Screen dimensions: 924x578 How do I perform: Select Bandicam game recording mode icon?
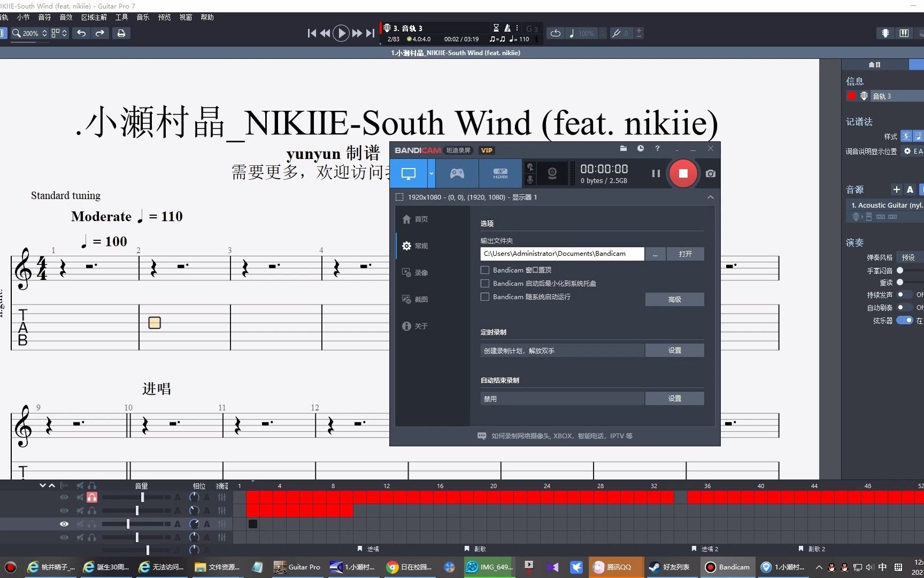[457, 173]
